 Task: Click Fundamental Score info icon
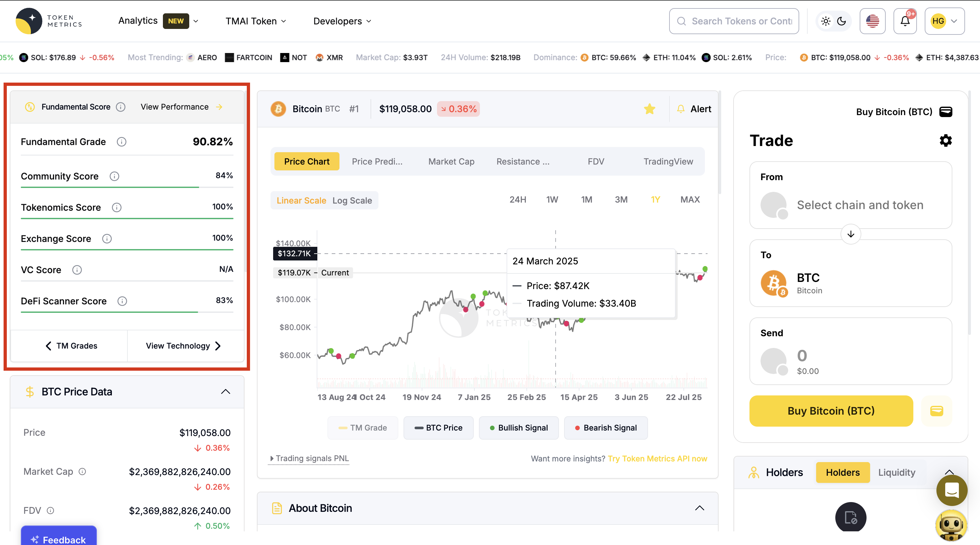click(121, 107)
